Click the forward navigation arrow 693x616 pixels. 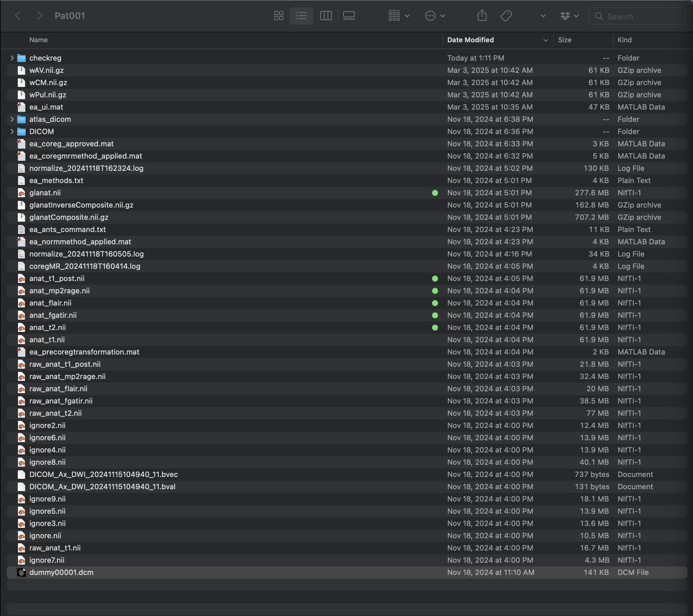tap(40, 16)
